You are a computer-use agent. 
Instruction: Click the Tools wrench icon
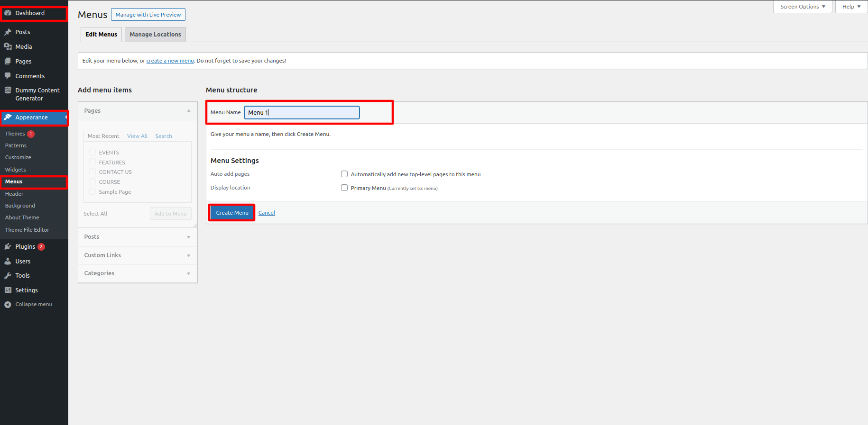point(8,275)
